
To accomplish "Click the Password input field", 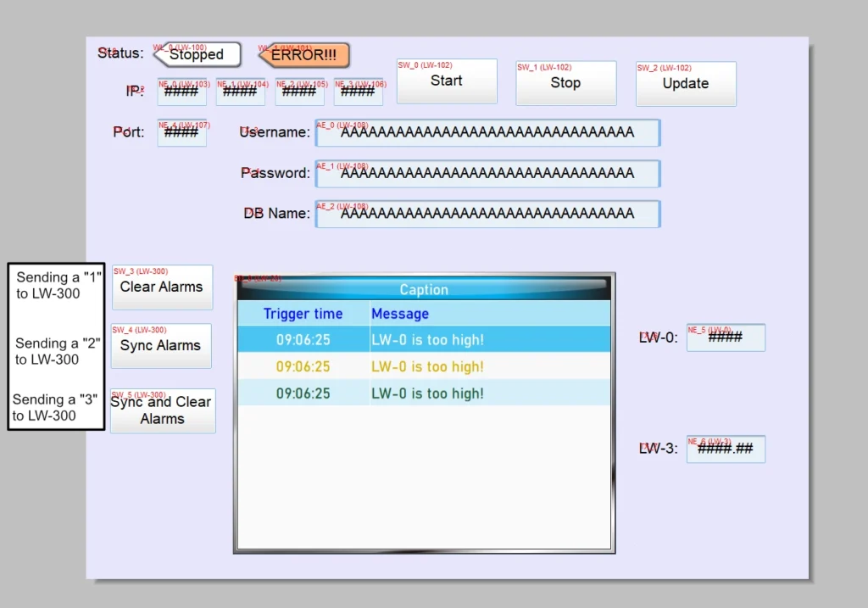I will pyautogui.click(x=488, y=173).
